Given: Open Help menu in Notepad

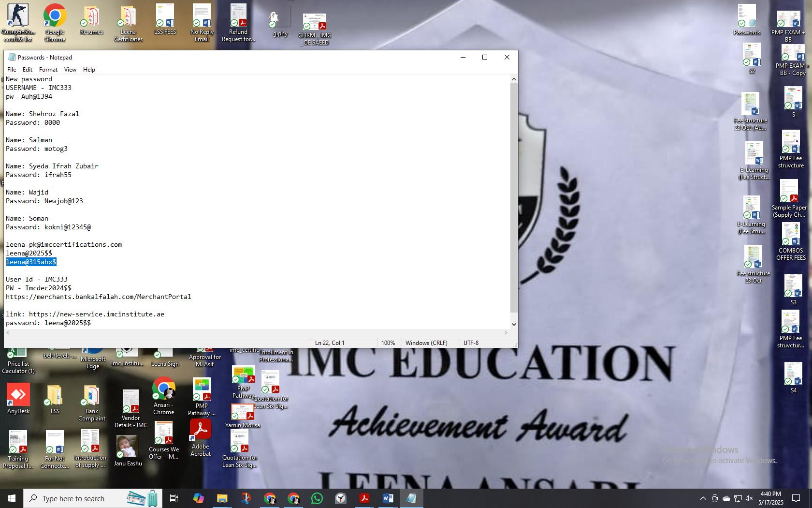Looking at the screenshot, I should click(x=89, y=70).
